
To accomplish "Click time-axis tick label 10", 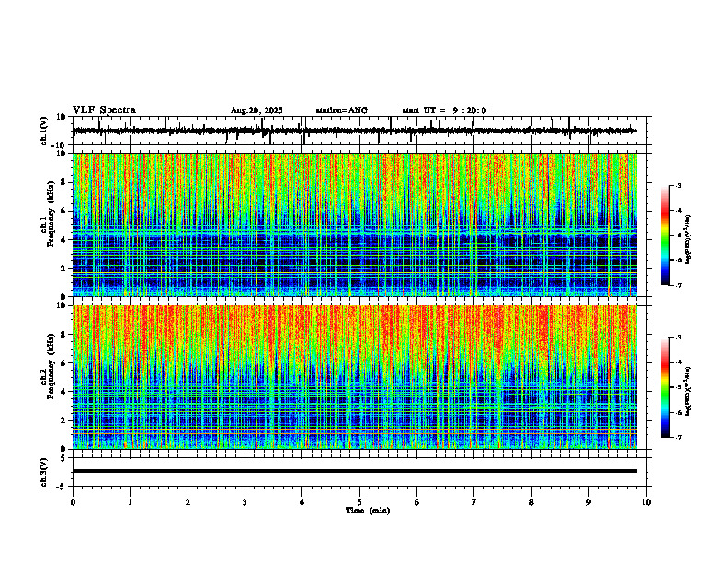I will [x=646, y=502].
